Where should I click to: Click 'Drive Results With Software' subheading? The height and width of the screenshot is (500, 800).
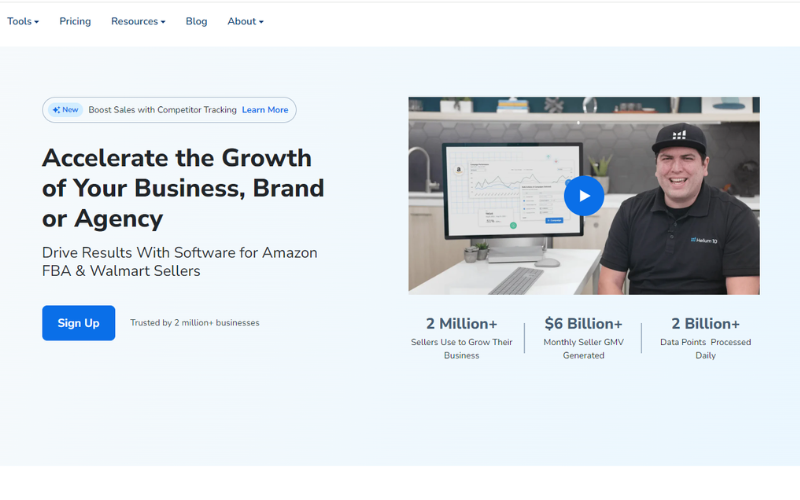click(x=180, y=262)
